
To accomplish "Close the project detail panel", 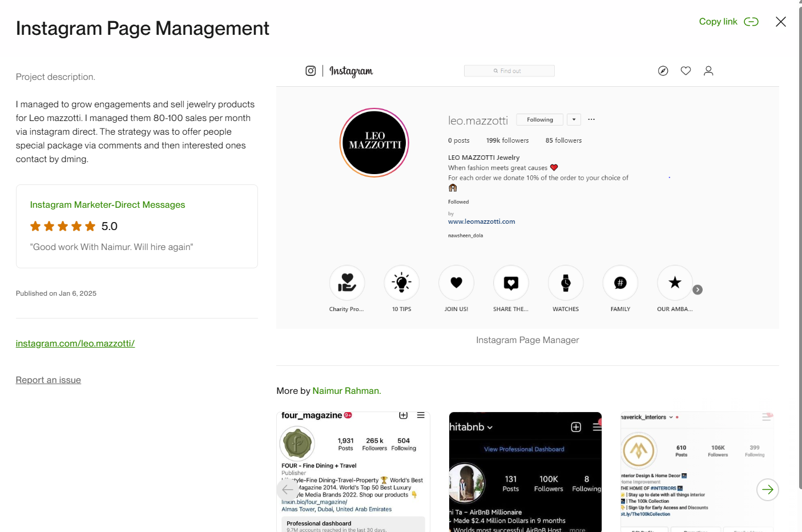I will click(781, 22).
